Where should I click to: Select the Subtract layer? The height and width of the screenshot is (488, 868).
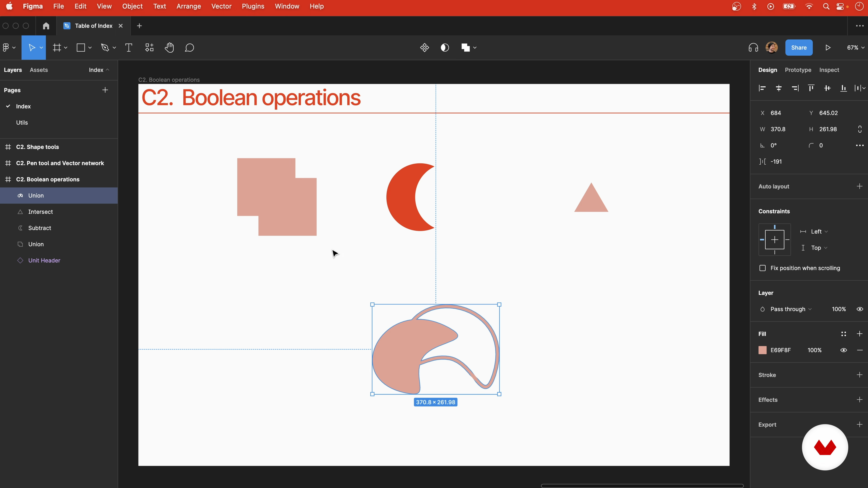click(x=59, y=228)
